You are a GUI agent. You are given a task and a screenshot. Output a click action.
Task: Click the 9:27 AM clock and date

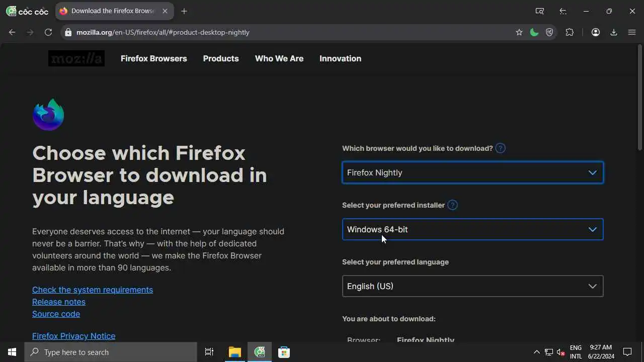point(601,352)
